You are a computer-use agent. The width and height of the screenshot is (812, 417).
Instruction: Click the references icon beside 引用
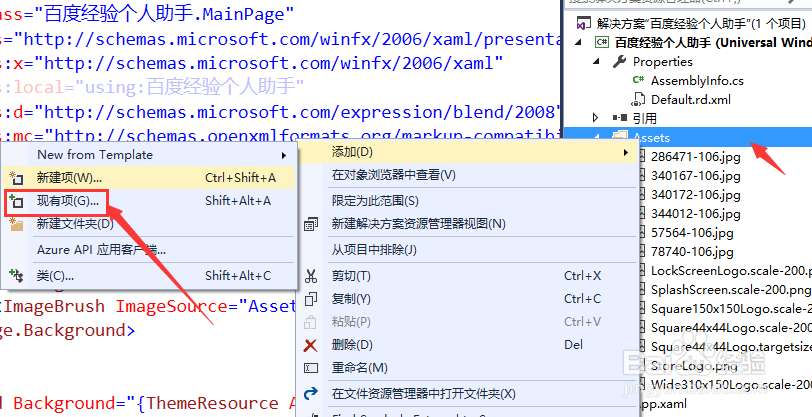(619, 119)
